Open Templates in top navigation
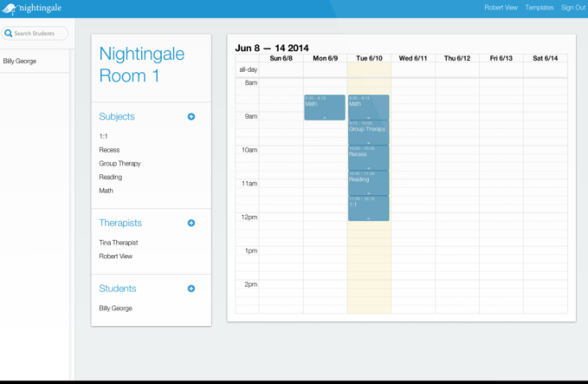 [x=540, y=8]
